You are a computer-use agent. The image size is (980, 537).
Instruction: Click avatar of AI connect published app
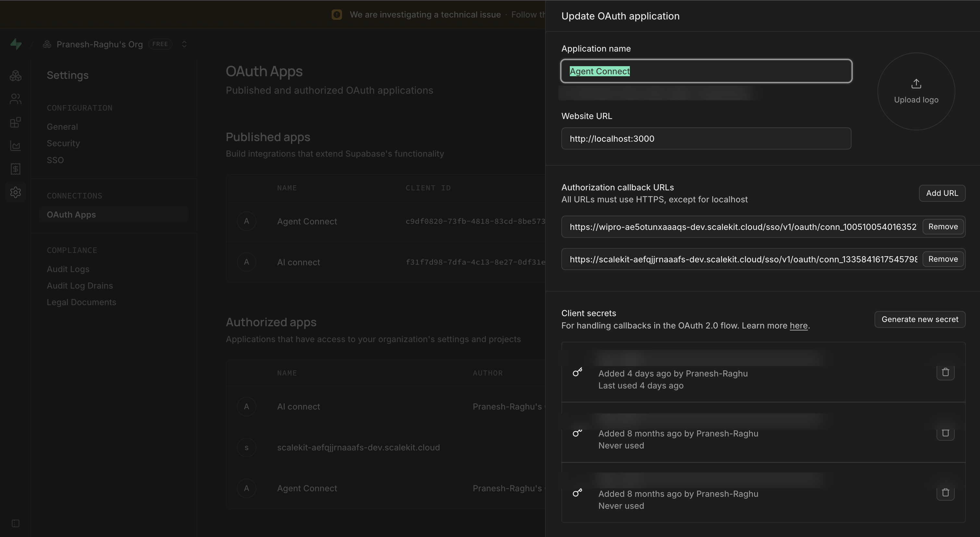[x=247, y=262]
